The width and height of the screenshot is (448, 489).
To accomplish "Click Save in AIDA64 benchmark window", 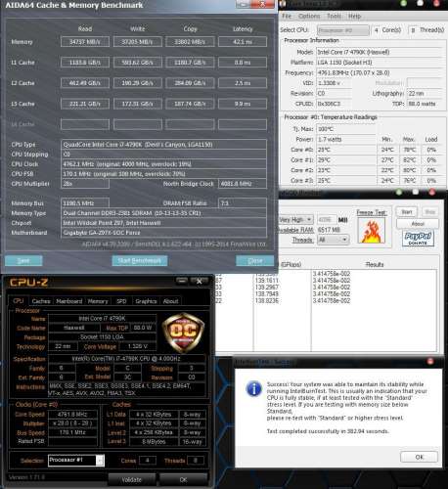I will point(23,260).
